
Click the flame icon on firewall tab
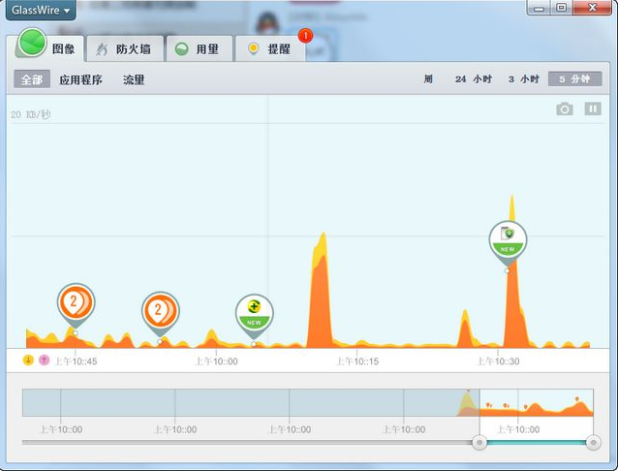102,49
